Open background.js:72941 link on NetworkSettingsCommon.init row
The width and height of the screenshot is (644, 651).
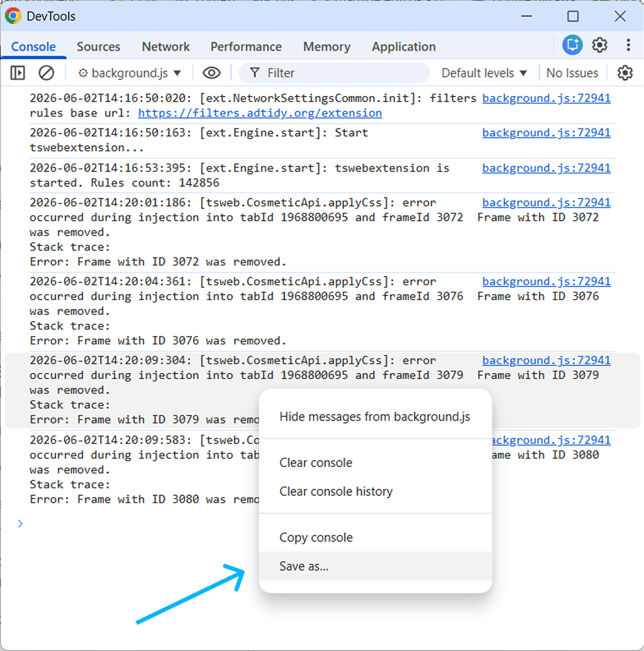pyautogui.click(x=546, y=98)
